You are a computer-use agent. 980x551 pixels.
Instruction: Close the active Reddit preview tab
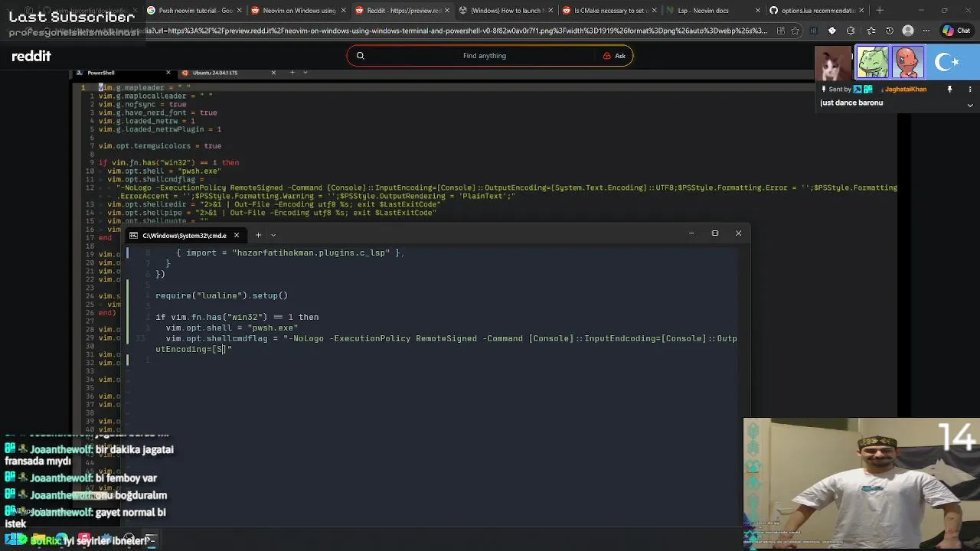click(x=446, y=11)
